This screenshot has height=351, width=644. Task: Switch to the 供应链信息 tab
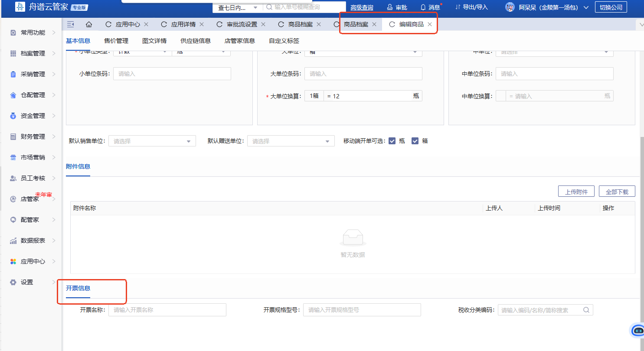[x=196, y=41]
